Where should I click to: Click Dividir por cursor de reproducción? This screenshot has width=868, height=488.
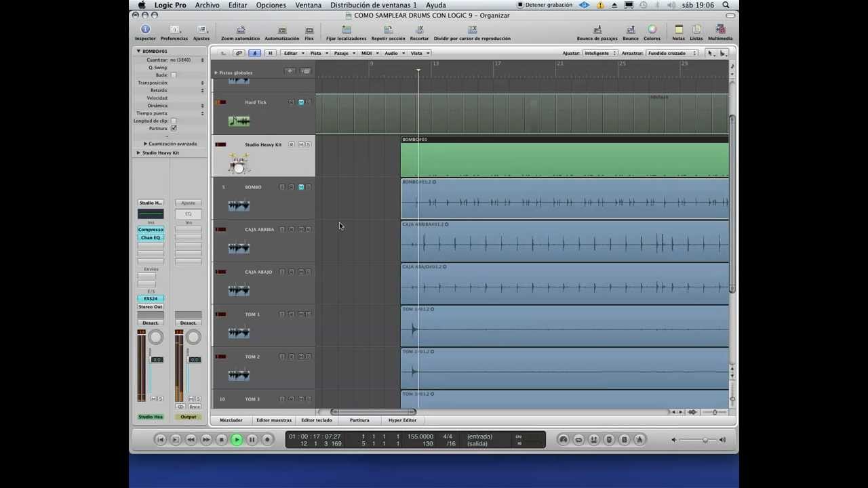point(472,30)
